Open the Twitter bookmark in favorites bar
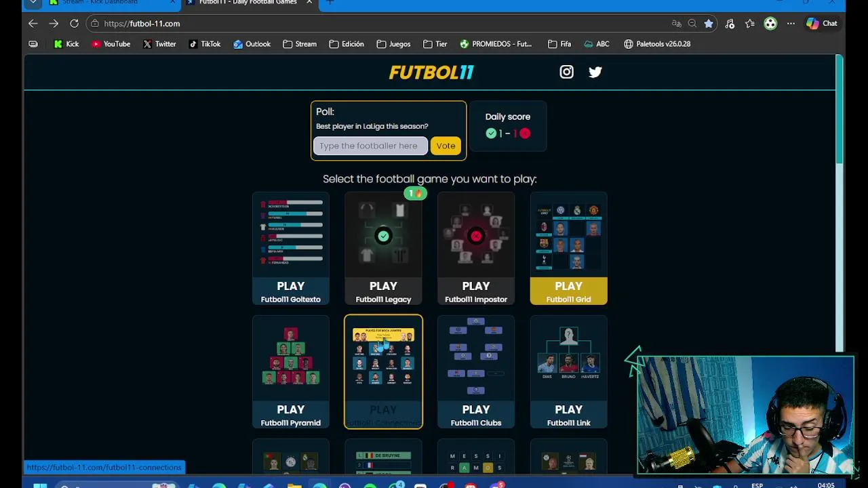The height and width of the screenshot is (488, 868). (x=159, y=44)
